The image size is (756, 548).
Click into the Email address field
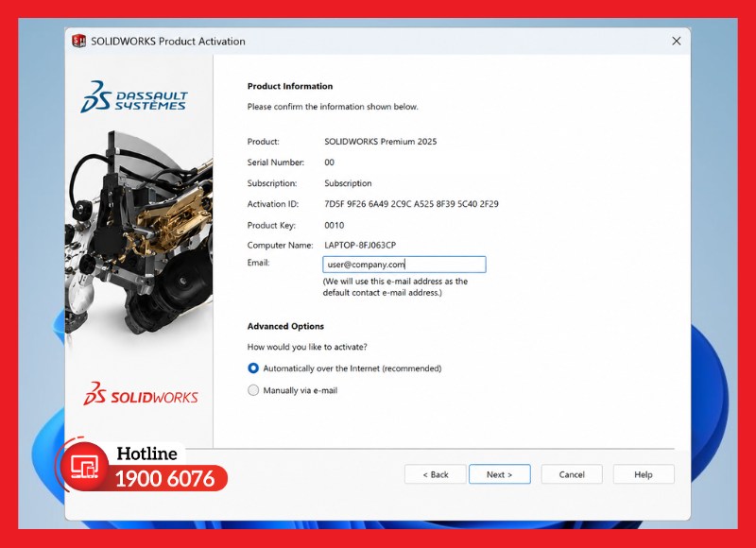404,265
